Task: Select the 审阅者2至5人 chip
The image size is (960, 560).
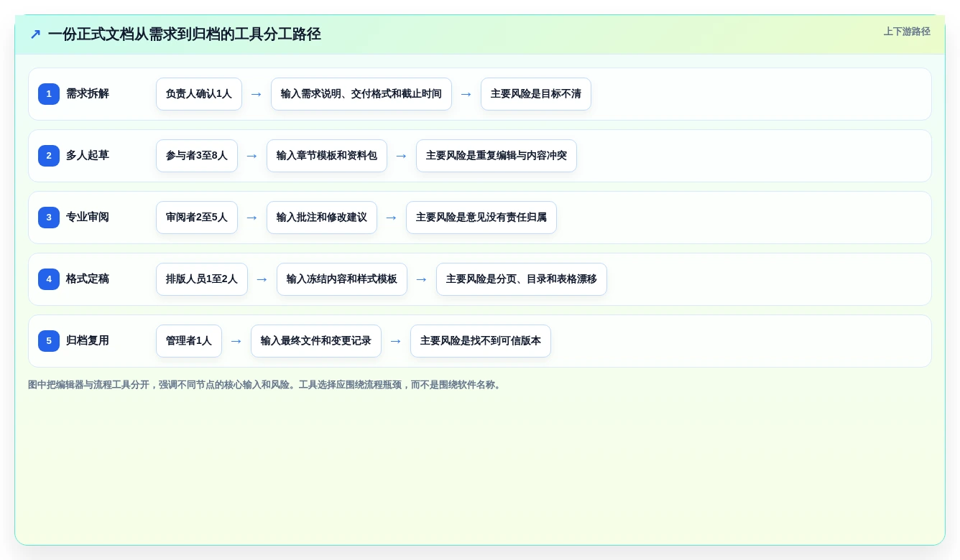Action: [197, 218]
